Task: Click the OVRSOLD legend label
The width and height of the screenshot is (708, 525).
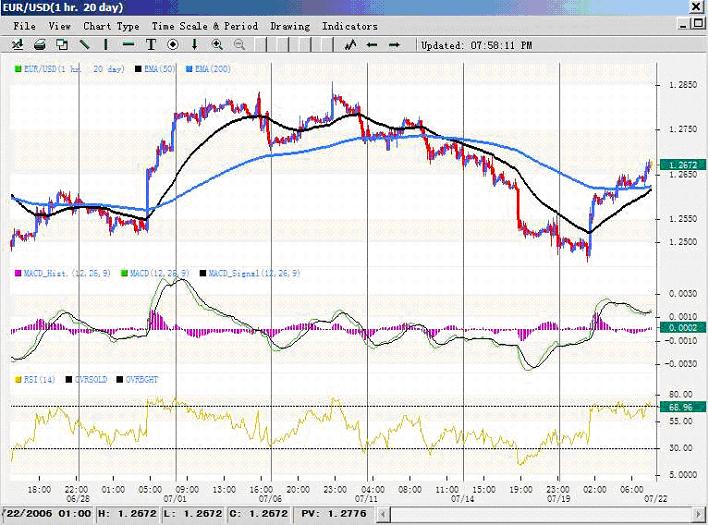Action: pyautogui.click(x=91, y=380)
